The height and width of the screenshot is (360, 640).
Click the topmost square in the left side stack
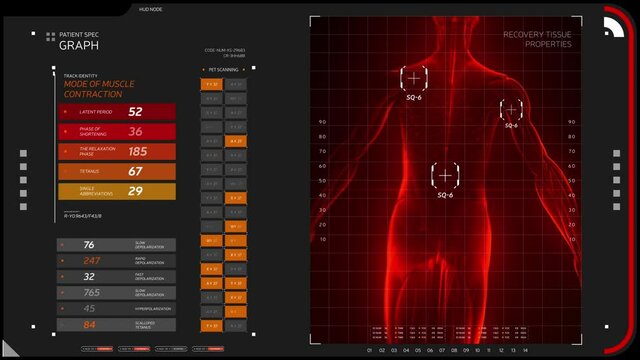click(23, 153)
